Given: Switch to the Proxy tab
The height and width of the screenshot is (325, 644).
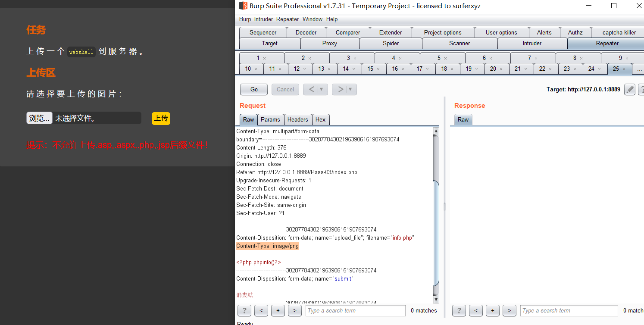Looking at the screenshot, I should (330, 43).
